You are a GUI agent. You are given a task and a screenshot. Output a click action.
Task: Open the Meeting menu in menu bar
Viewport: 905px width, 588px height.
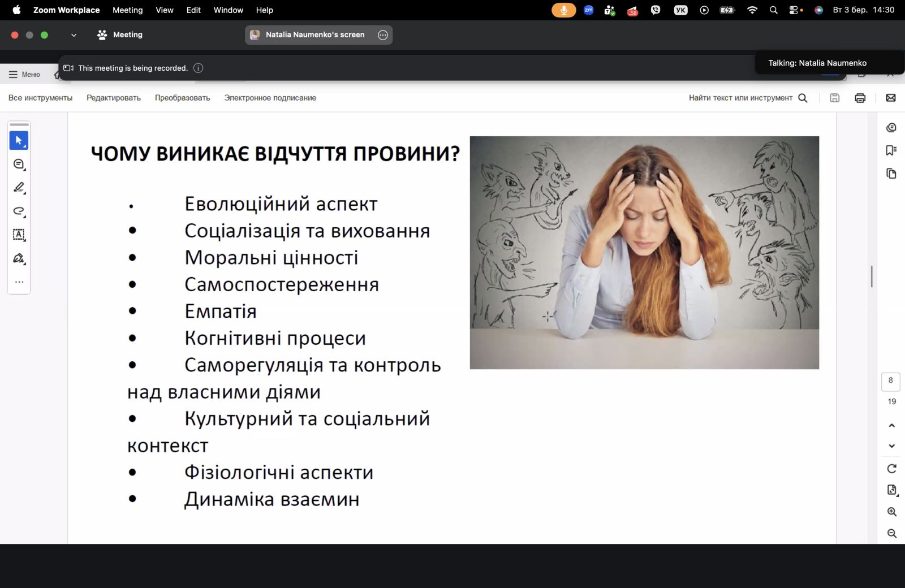tap(128, 10)
